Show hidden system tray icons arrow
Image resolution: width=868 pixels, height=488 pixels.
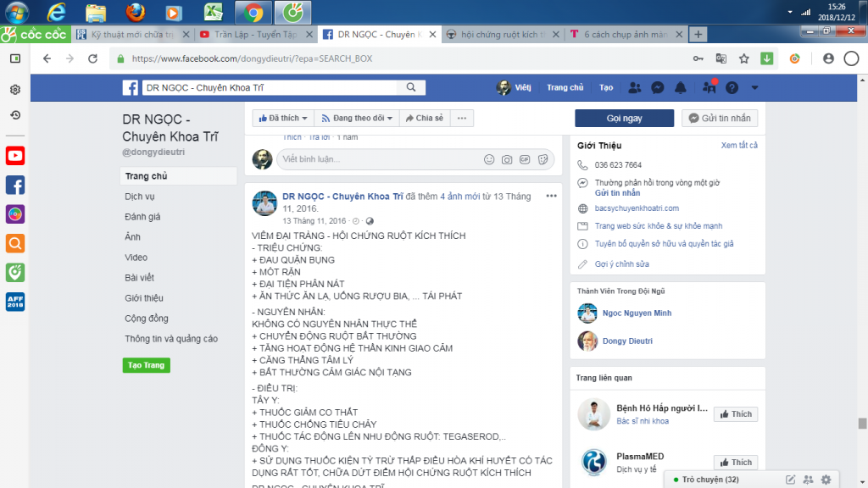tap(790, 12)
